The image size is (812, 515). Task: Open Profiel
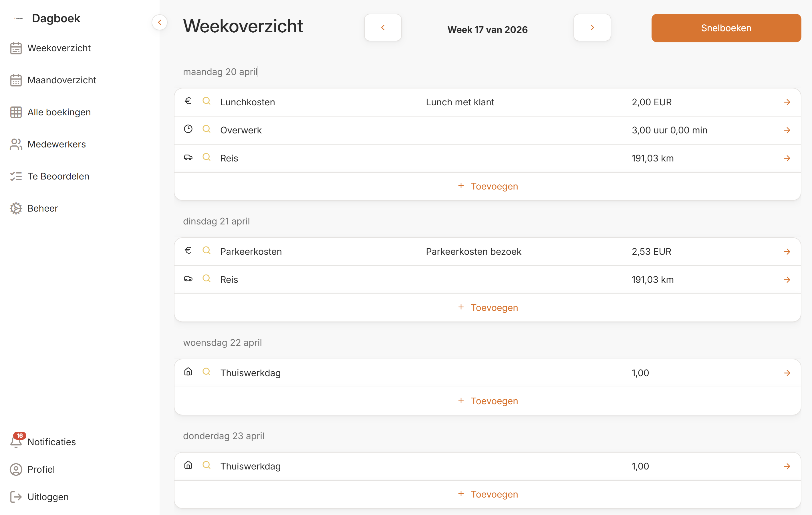41,469
